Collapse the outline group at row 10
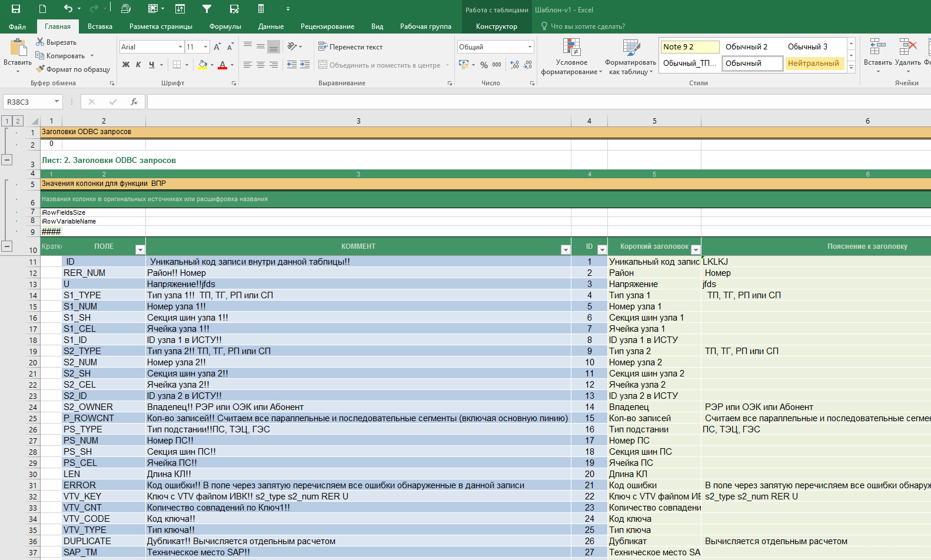The width and height of the screenshot is (931, 560). [x=7, y=246]
